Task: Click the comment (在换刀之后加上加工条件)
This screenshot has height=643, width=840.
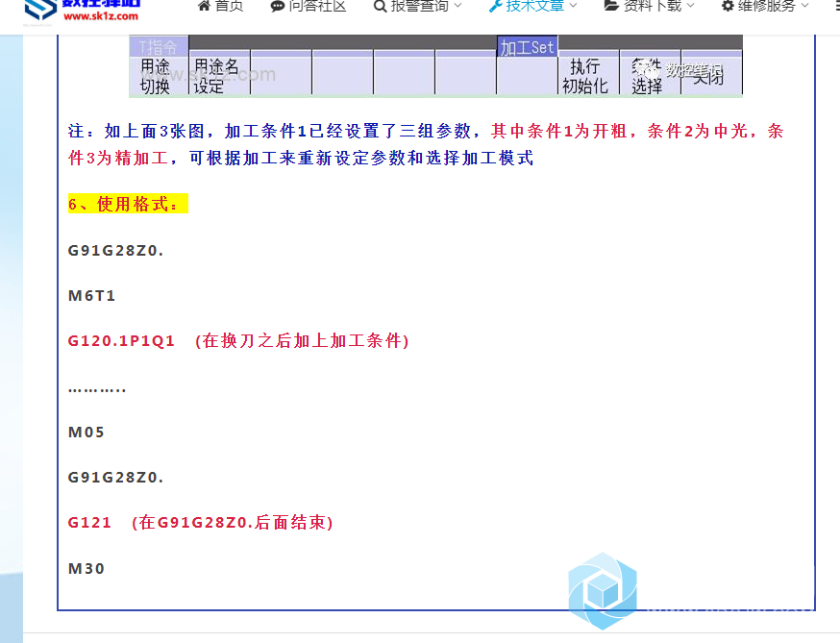Action: tap(302, 341)
